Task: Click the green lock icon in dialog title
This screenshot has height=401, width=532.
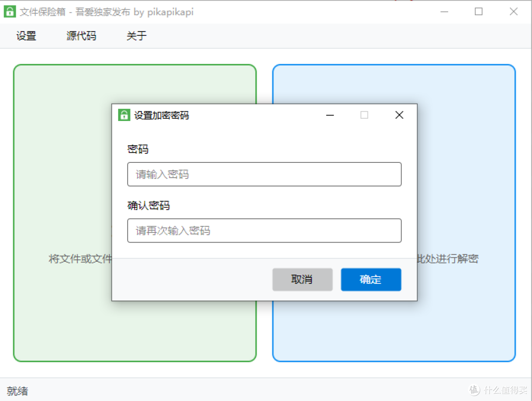Action: (124, 115)
